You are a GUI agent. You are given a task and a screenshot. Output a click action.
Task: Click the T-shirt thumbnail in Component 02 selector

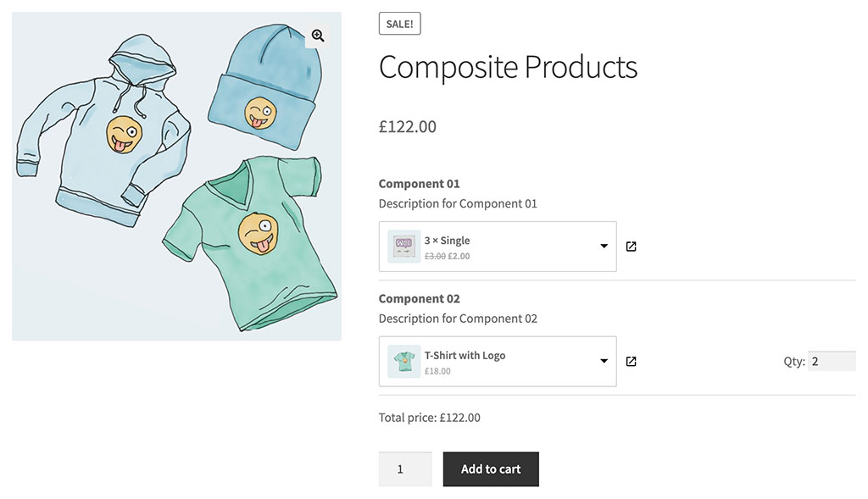(x=403, y=362)
